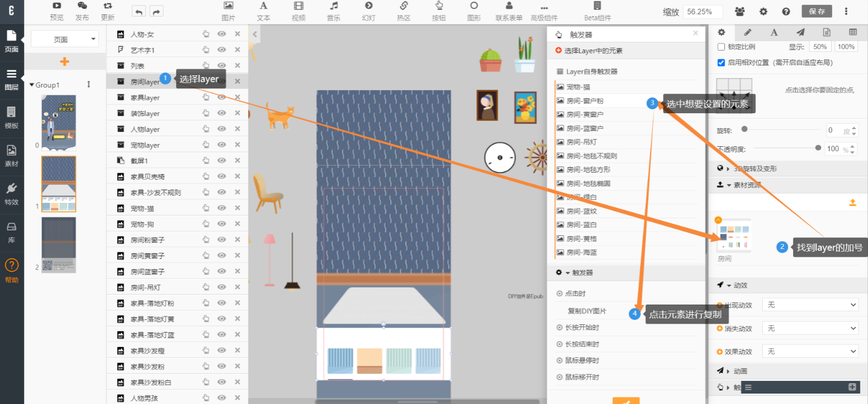Click the 保存 save button
The width and height of the screenshot is (868, 404).
(817, 12)
